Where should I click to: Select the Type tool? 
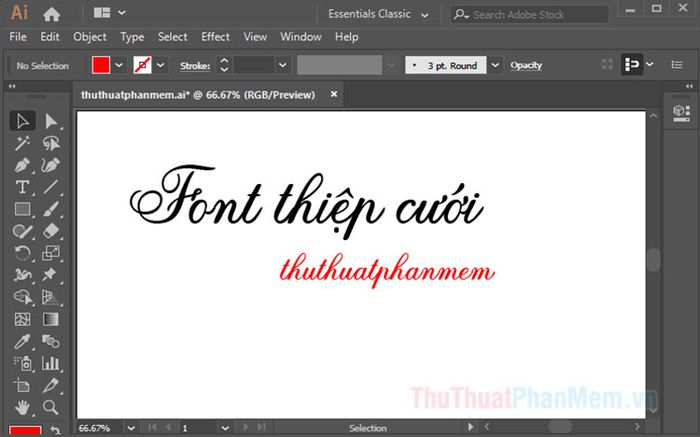coord(22,187)
